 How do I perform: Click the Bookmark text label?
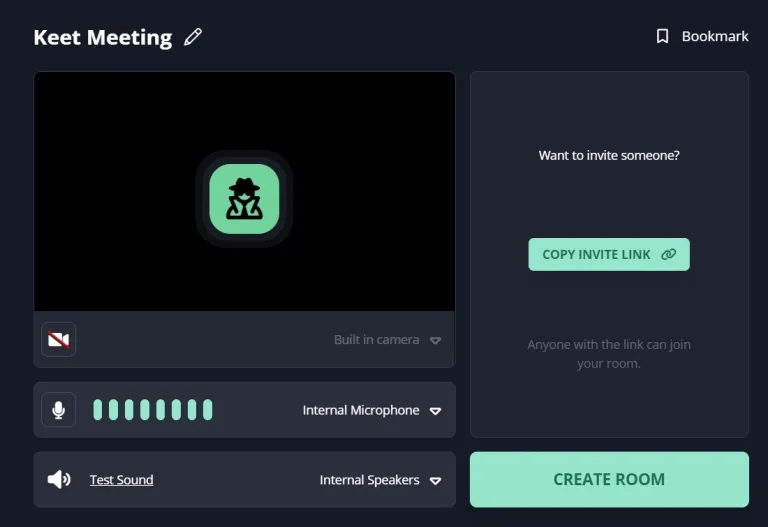(x=715, y=36)
